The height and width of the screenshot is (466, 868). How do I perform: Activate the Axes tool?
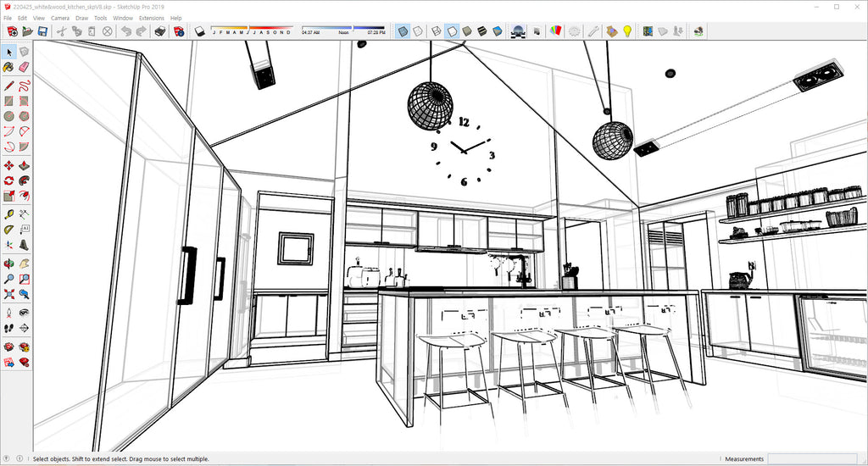point(8,245)
